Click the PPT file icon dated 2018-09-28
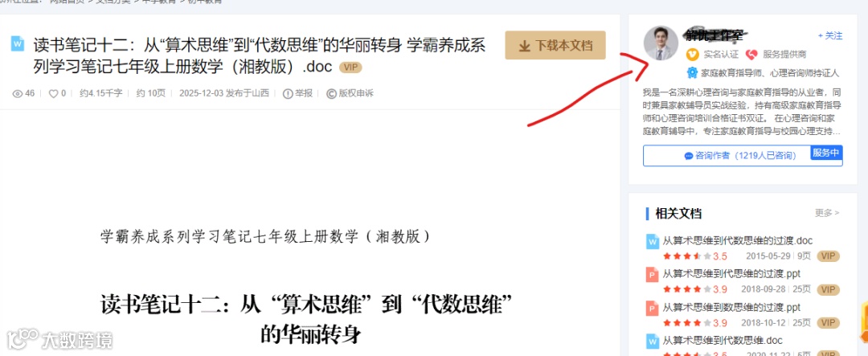Screen dimensions: 868x356 click(653, 275)
